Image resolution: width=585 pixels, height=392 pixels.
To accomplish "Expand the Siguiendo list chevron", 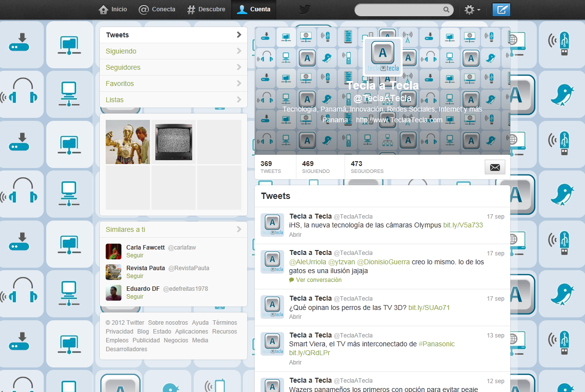I will pos(239,51).
